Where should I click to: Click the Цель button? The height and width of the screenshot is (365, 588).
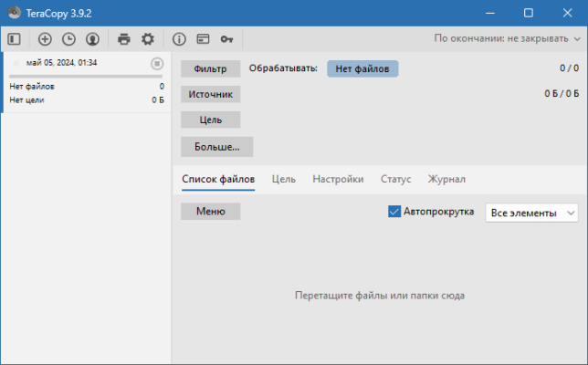(210, 120)
